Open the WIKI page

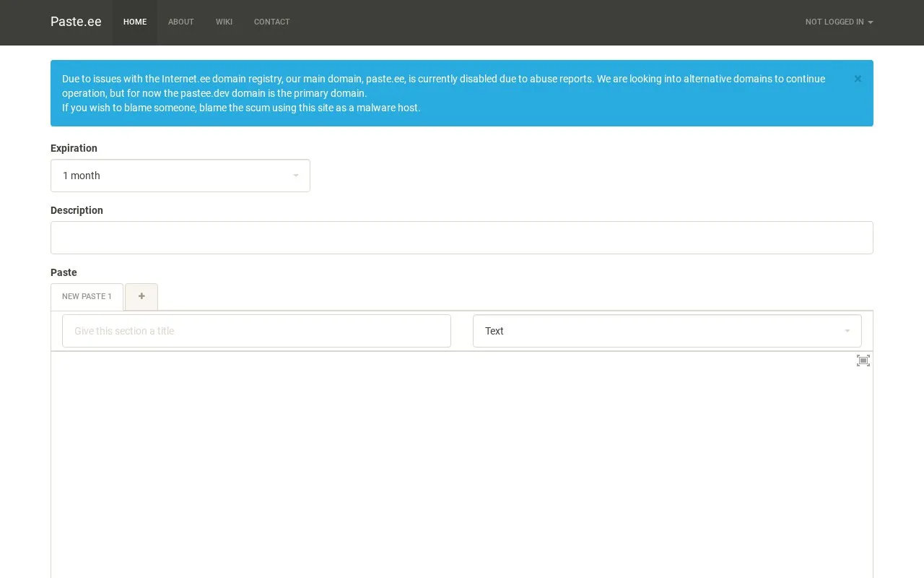pos(224,22)
